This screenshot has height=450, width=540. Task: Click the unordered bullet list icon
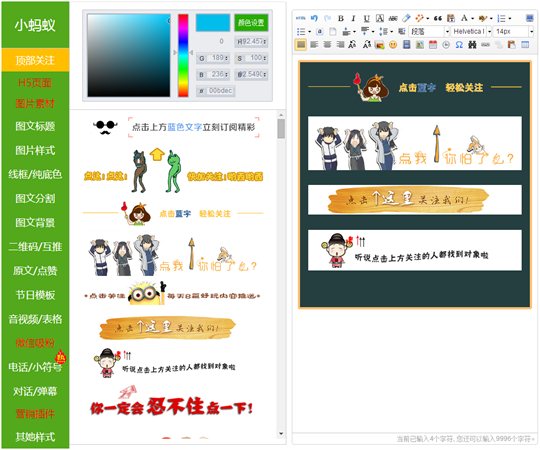tap(301, 32)
